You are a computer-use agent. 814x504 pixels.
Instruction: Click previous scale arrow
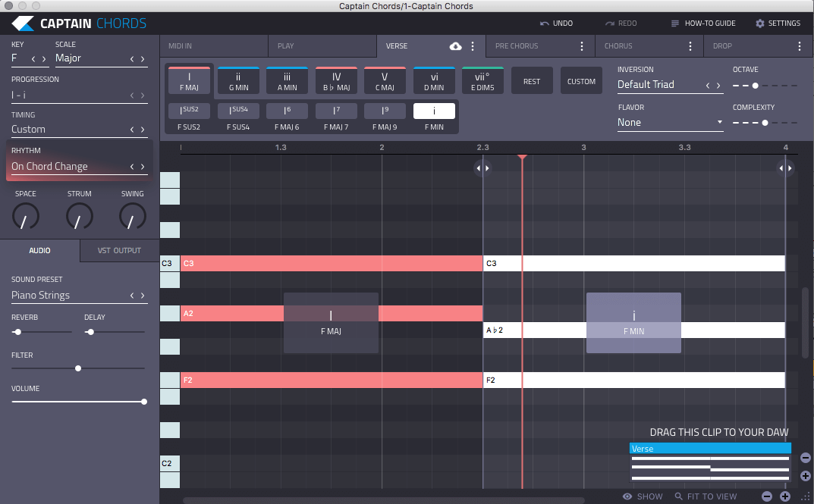132,59
